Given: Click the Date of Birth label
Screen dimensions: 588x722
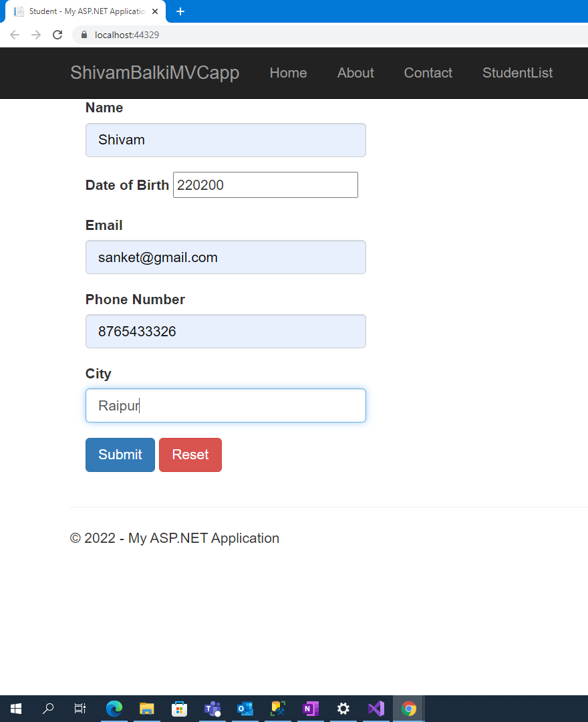Looking at the screenshot, I should (128, 185).
